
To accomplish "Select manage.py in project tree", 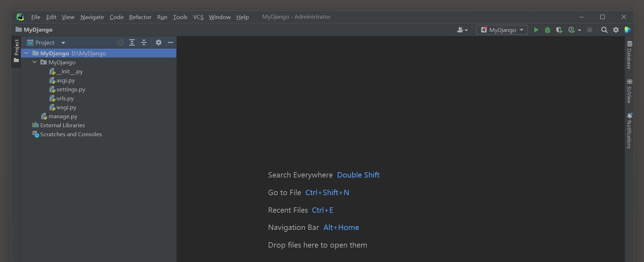I will tap(59, 116).
